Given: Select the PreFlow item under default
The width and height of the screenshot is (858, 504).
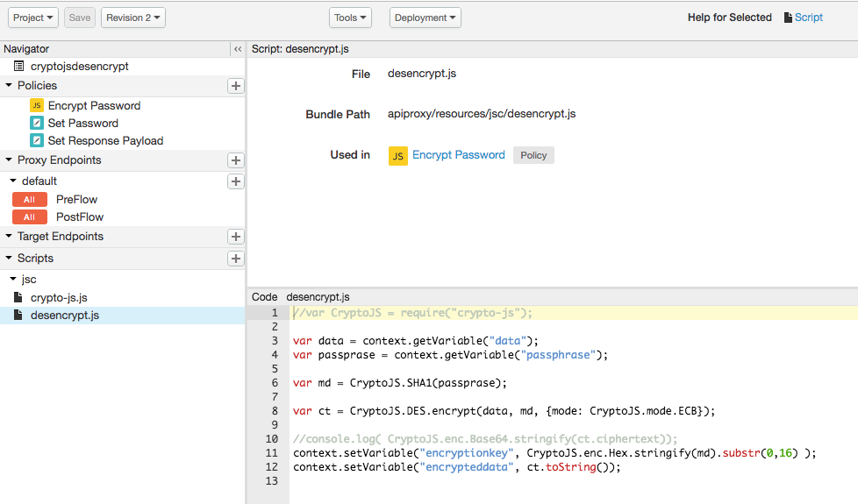Looking at the screenshot, I should pos(76,200).
